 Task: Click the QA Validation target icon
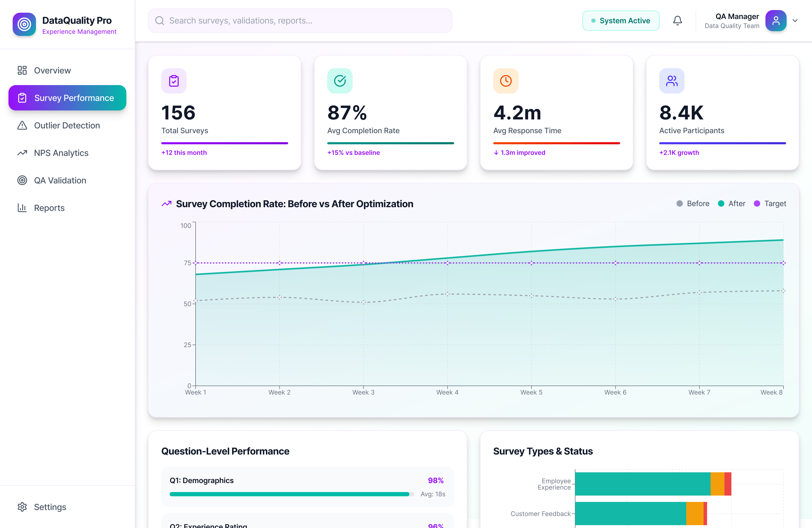click(x=22, y=180)
